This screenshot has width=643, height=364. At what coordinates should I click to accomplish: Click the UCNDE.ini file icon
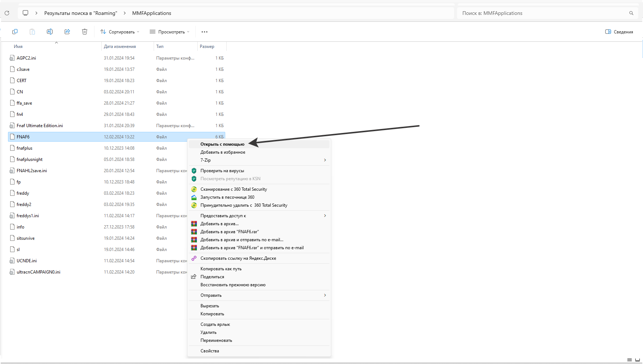point(12,261)
